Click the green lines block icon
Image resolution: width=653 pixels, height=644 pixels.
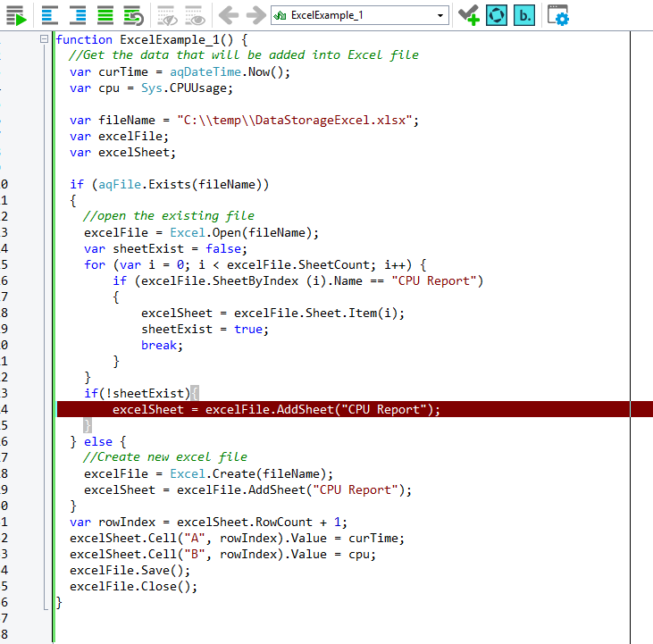pos(105,15)
